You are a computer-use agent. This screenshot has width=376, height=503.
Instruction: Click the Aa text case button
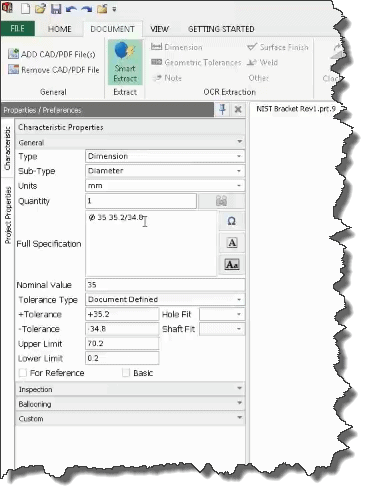tap(232, 265)
